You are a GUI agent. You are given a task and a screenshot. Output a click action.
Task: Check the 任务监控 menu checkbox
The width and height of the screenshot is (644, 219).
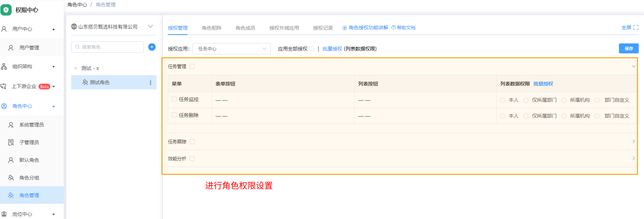point(174,99)
